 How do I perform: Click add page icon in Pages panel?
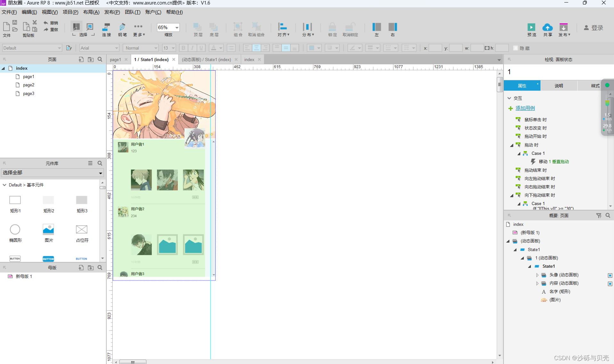[x=81, y=59]
